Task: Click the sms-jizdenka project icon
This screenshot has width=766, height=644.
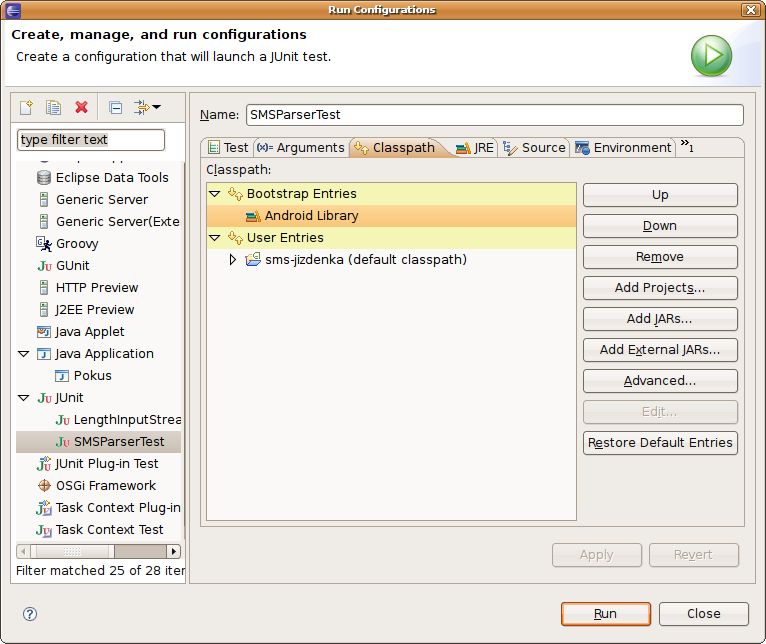Action: (253, 259)
